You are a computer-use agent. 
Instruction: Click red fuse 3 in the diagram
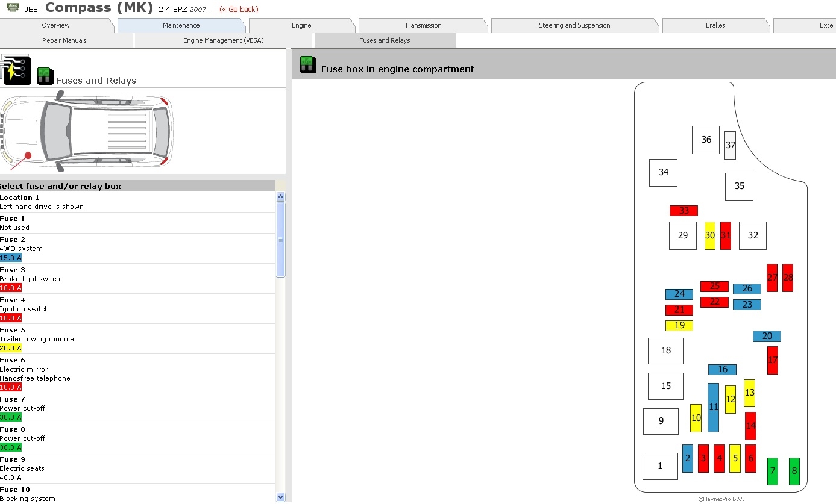pos(703,458)
